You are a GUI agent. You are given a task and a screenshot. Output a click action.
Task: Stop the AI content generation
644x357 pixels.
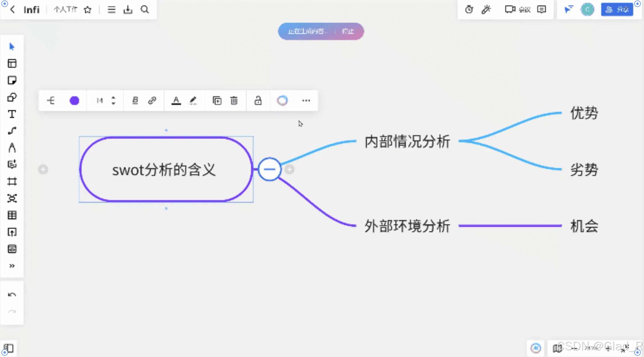pos(348,31)
